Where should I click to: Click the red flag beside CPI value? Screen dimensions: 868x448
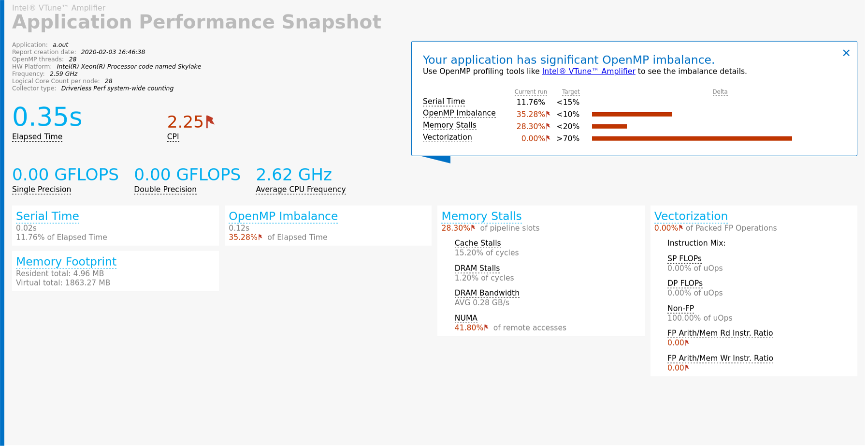tap(210, 121)
